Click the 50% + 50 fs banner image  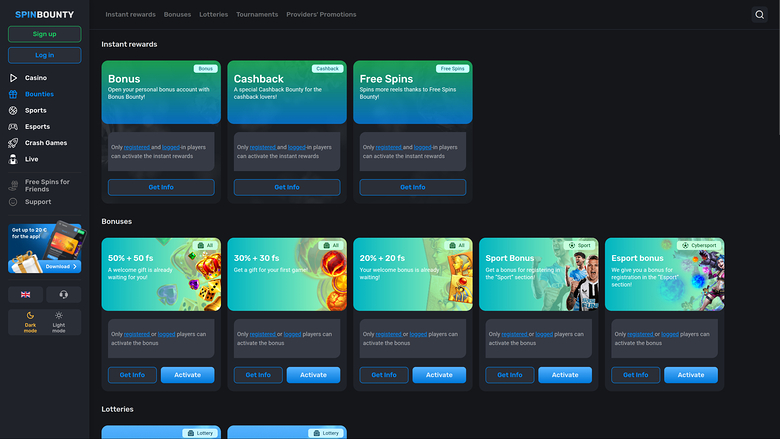(161, 274)
